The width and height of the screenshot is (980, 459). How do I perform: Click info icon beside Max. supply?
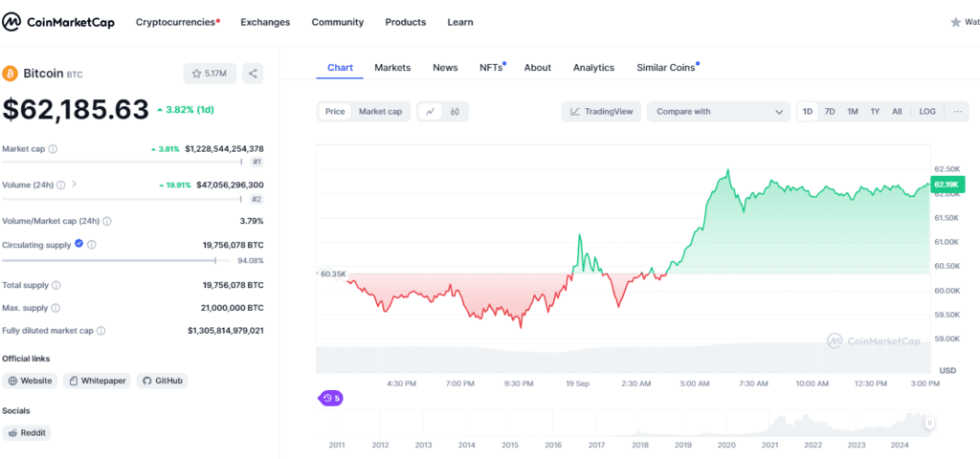tap(55, 309)
